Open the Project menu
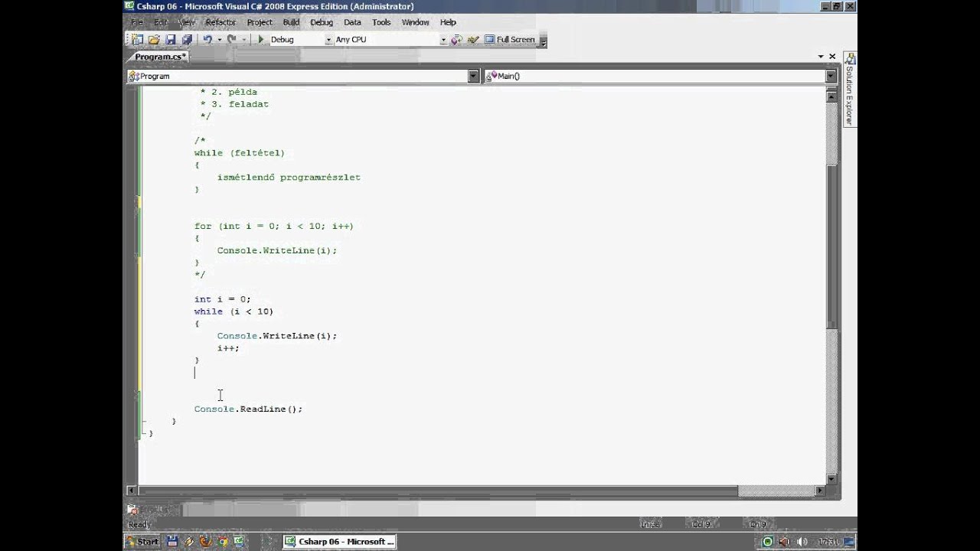The width and height of the screenshot is (980, 551). point(260,22)
